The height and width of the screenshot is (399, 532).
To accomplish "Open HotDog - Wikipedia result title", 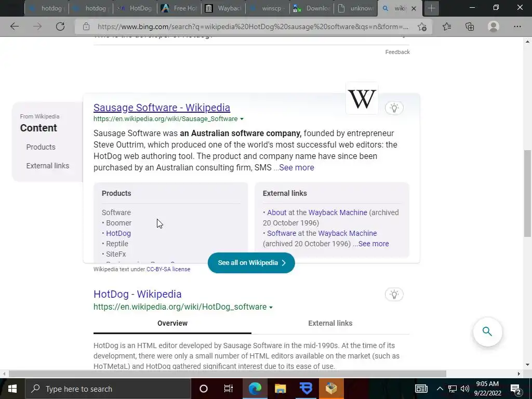I will point(137,294).
